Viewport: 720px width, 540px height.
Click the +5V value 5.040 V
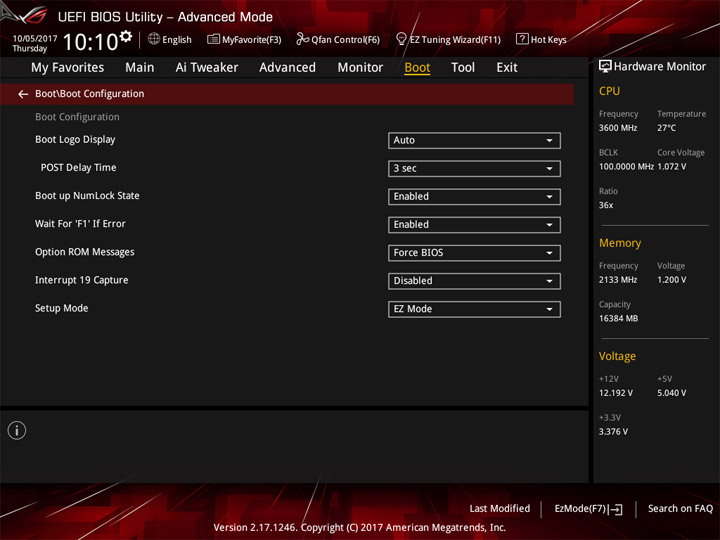pos(672,393)
